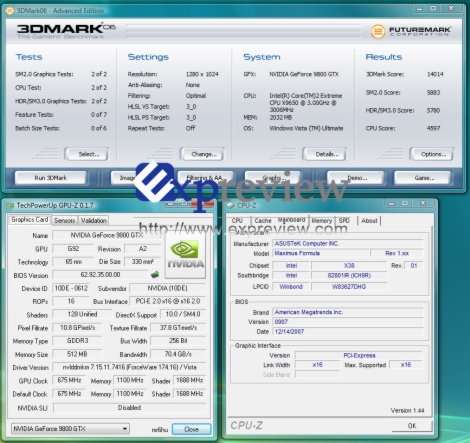Switch to the Sensors tab in GPU-Z
Viewport: 470px width, 443px height.
pyautogui.click(x=64, y=220)
